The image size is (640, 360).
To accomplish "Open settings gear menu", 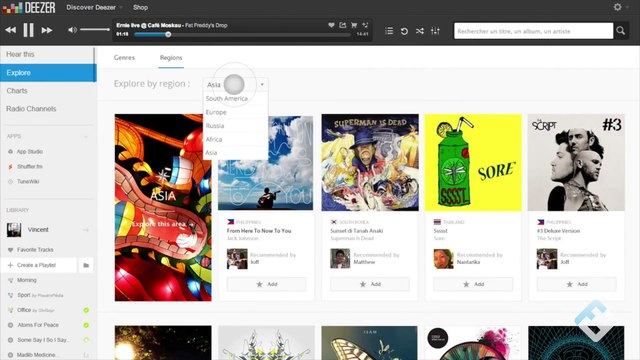I will [x=618, y=7].
